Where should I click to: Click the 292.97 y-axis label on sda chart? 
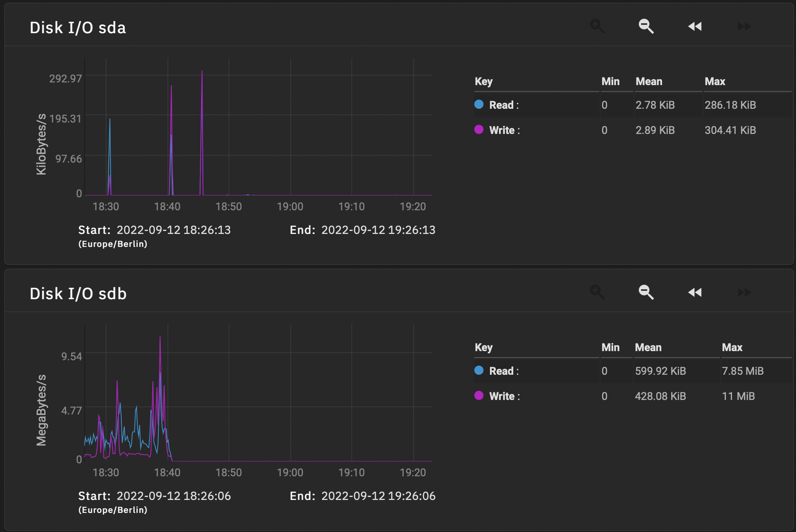tap(66, 79)
